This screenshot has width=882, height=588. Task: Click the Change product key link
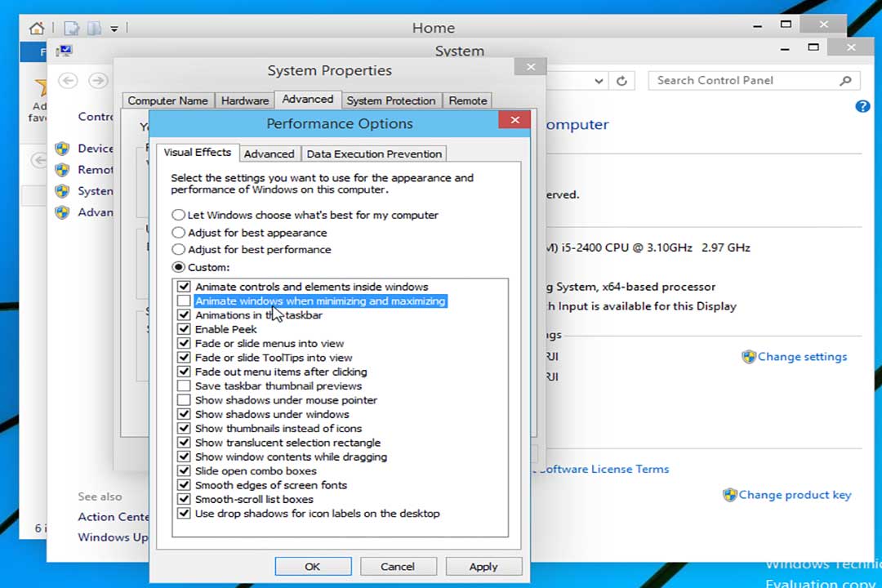[795, 495]
